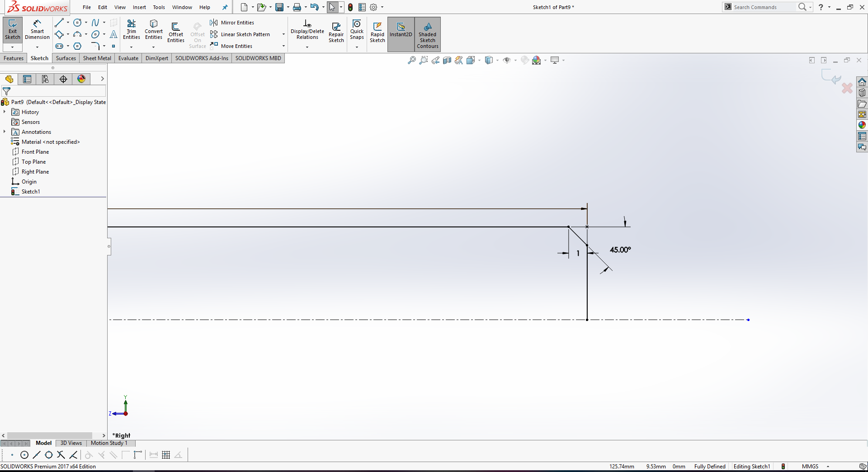Toggle Instant2D mode
This screenshot has height=472, width=868.
click(x=401, y=34)
